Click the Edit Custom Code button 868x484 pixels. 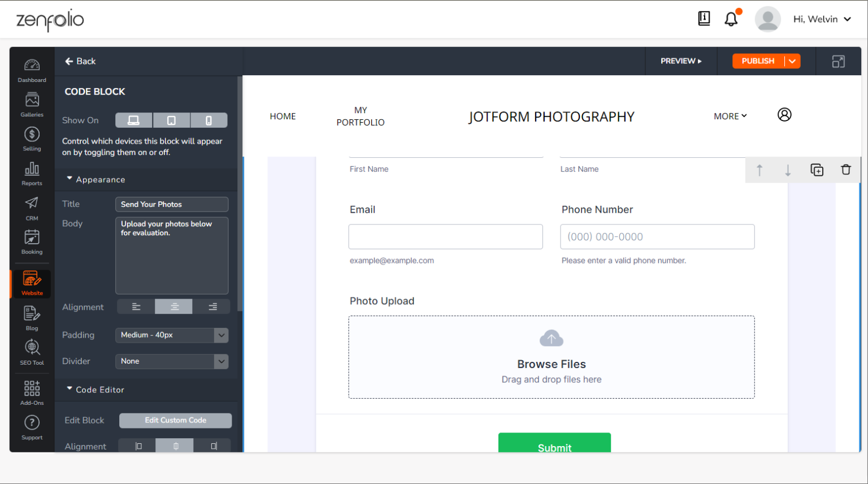pyautogui.click(x=175, y=420)
